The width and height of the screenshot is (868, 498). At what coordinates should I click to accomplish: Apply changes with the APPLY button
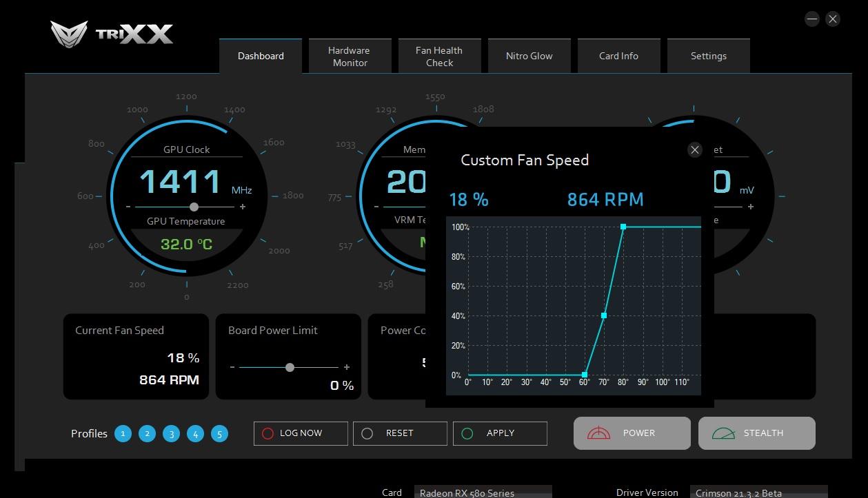point(500,433)
